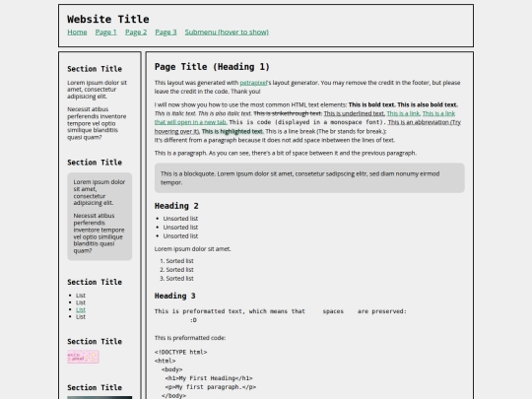532x399 pixels.
Task: Click the monospace 'This is code' sample
Action: (307, 122)
